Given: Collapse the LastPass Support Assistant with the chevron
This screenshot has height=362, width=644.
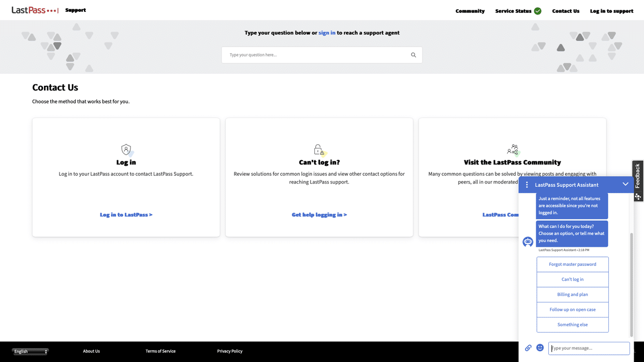Looking at the screenshot, I should click(625, 184).
